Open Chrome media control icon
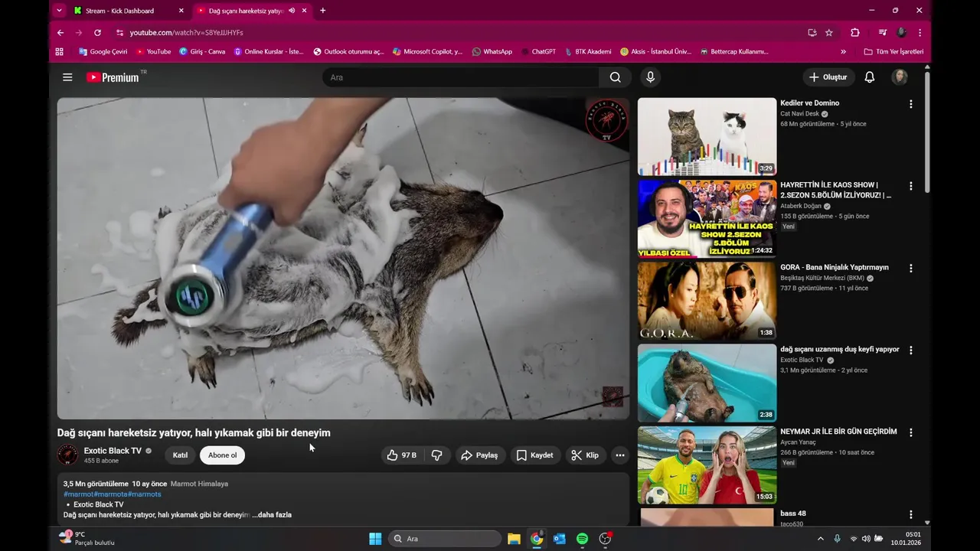 click(883, 33)
